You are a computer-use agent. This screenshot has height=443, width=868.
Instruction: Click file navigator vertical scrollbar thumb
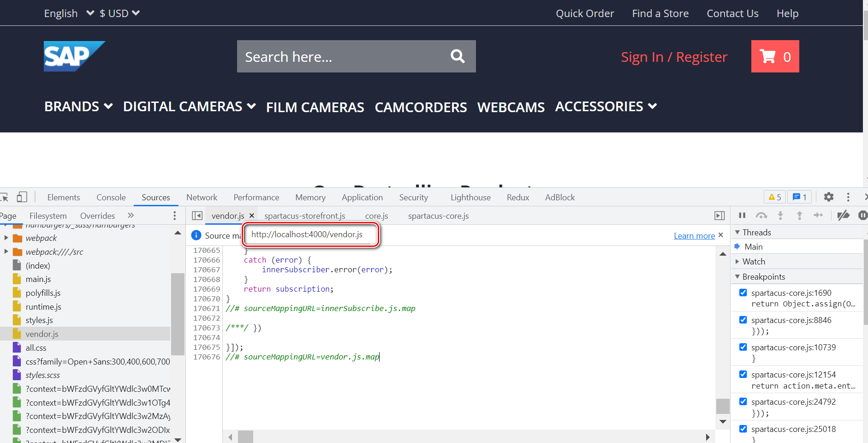pyautogui.click(x=178, y=314)
